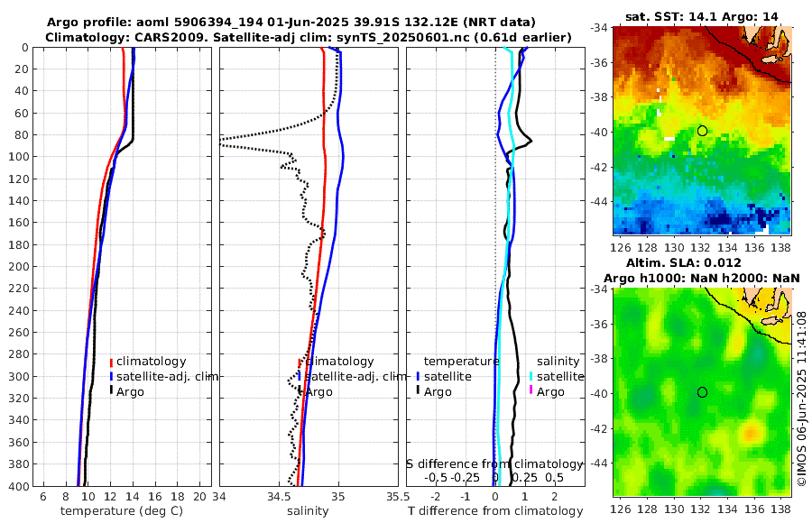Click the 'Altim. SLA: 0.012' title
This screenshot has width=812, height=523.
pos(684,262)
